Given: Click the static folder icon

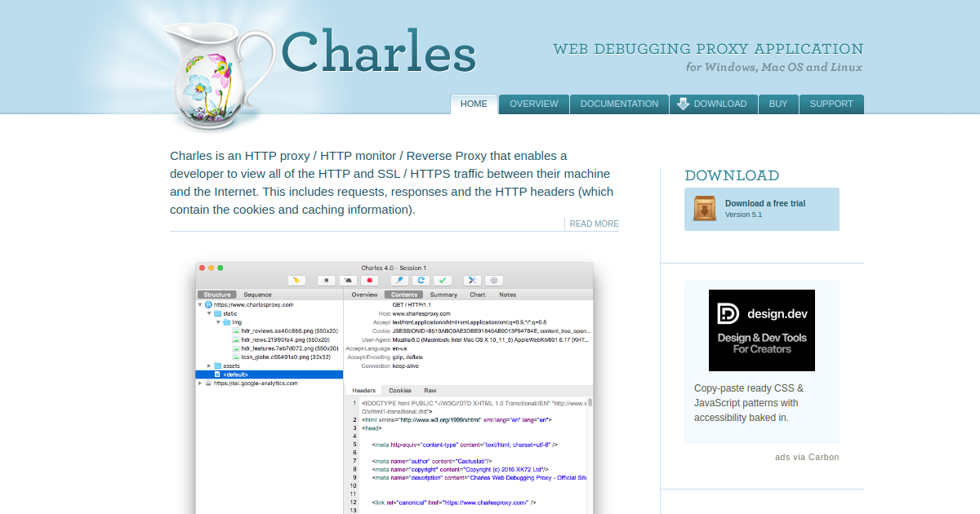Looking at the screenshot, I should tap(218, 313).
